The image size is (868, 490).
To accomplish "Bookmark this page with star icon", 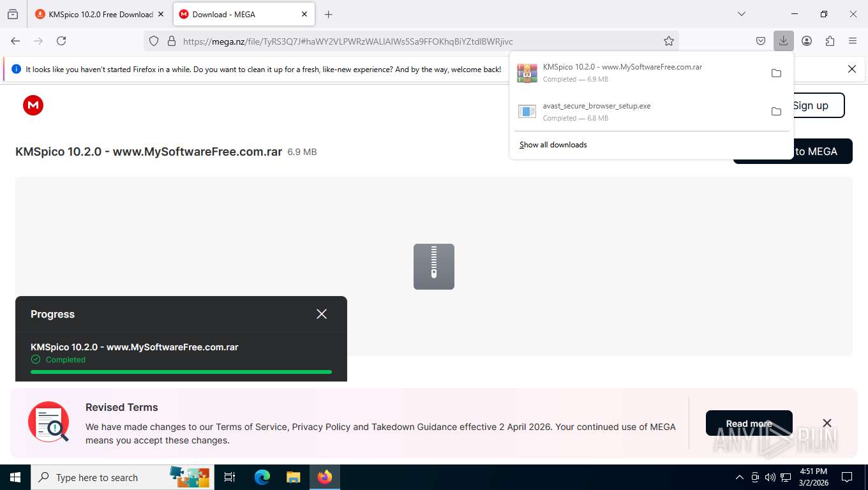I will pyautogui.click(x=669, y=41).
